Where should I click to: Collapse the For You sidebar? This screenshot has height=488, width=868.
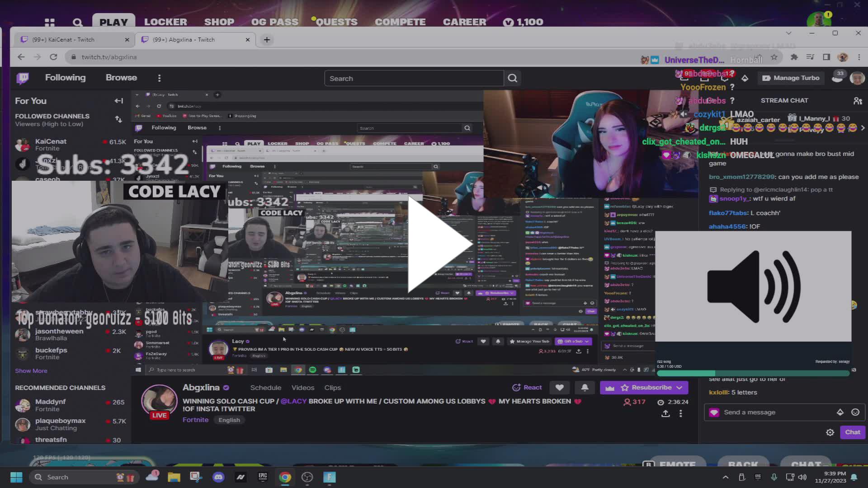118,101
